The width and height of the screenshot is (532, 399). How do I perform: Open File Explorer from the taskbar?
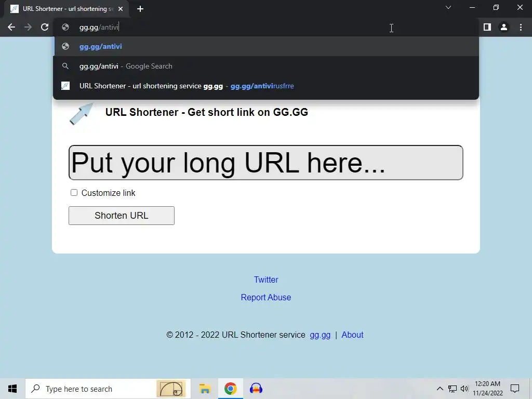pos(205,389)
